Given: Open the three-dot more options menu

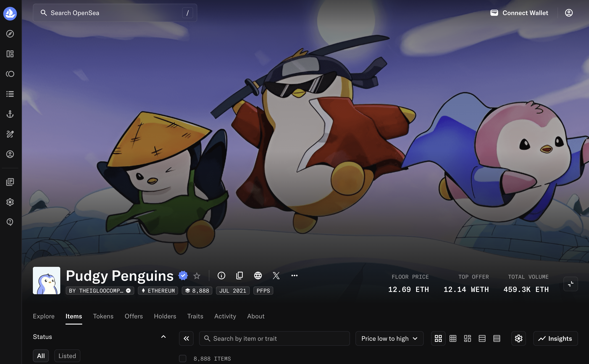Looking at the screenshot, I should [294, 276].
